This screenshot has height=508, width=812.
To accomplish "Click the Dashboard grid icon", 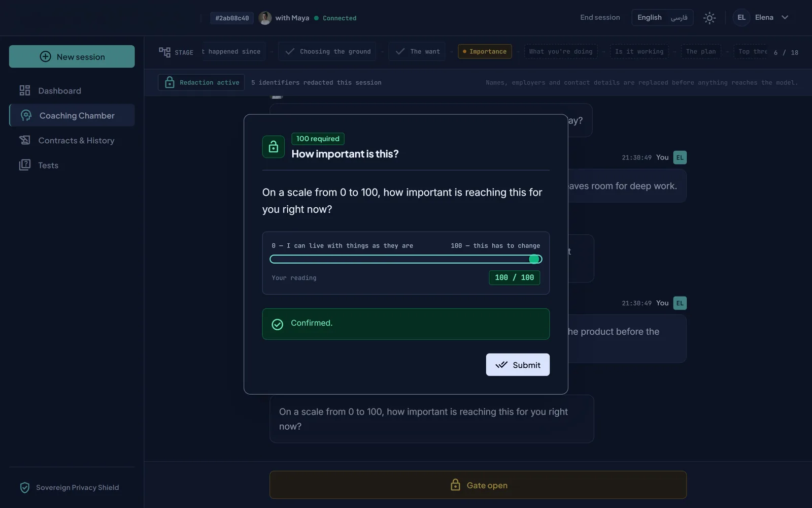I will click(25, 90).
